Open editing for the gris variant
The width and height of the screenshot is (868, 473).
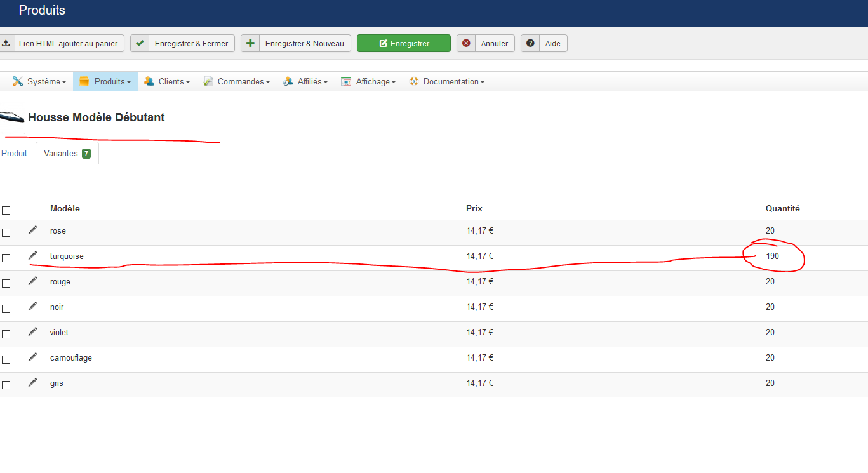[x=33, y=383]
